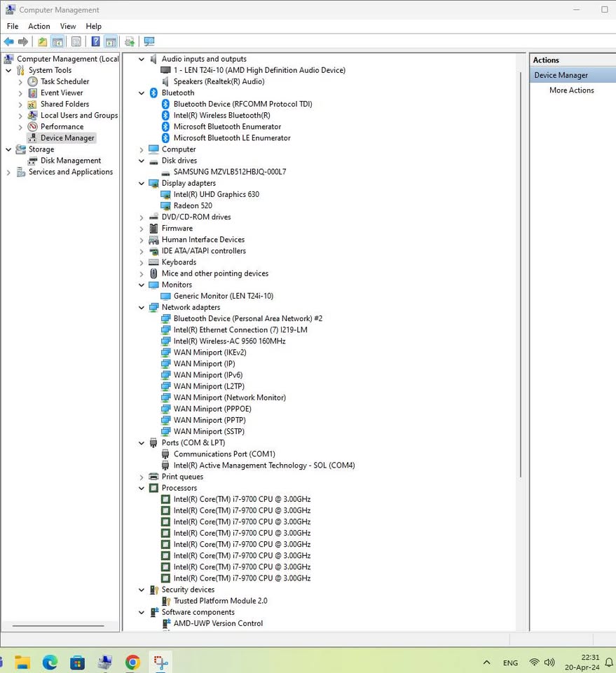Viewport: 616px width, 673px height.
Task: Collapse the Processors category
Action: [142, 489]
